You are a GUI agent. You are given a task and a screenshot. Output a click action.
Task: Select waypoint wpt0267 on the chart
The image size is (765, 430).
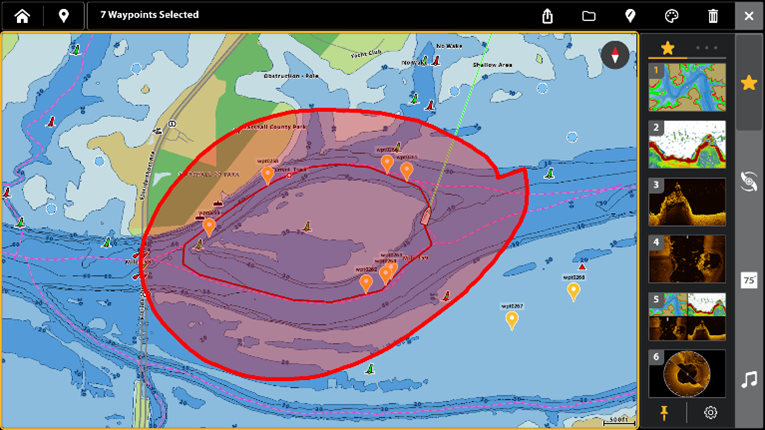click(512, 320)
